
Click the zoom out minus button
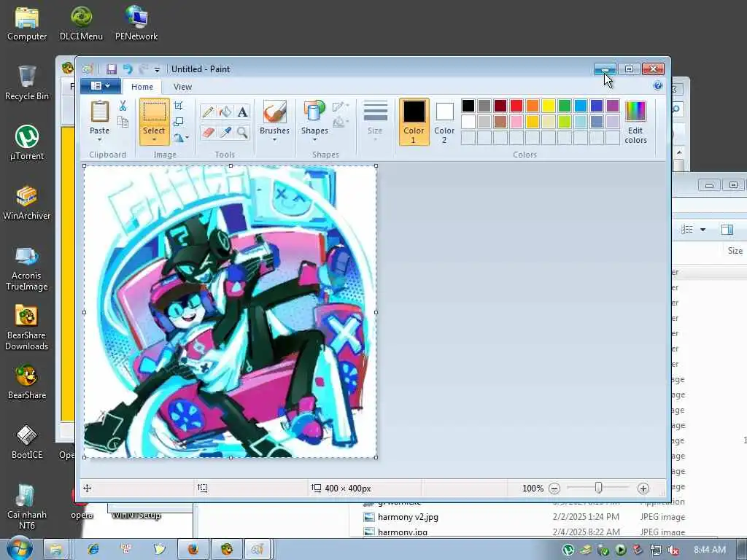pyautogui.click(x=554, y=488)
